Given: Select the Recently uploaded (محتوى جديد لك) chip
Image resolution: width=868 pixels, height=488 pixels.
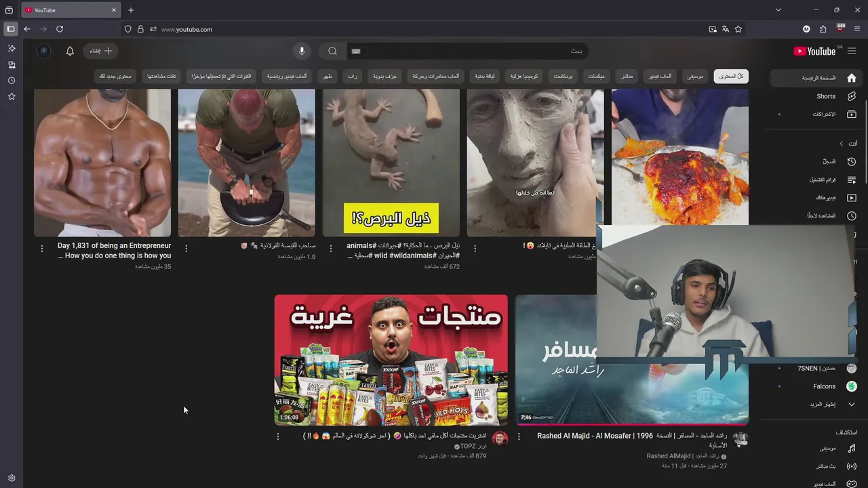Looking at the screenshot, I should 115,77.
